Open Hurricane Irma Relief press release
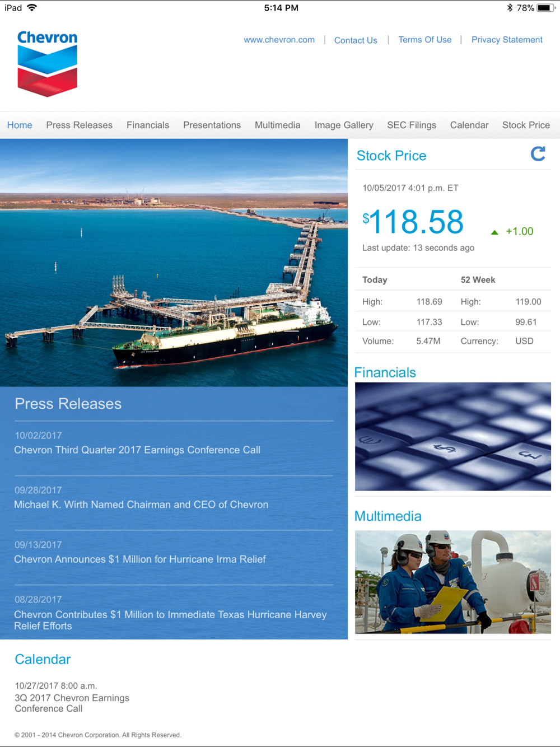Screen dimensions: 560x747 [x=140, y=559]
